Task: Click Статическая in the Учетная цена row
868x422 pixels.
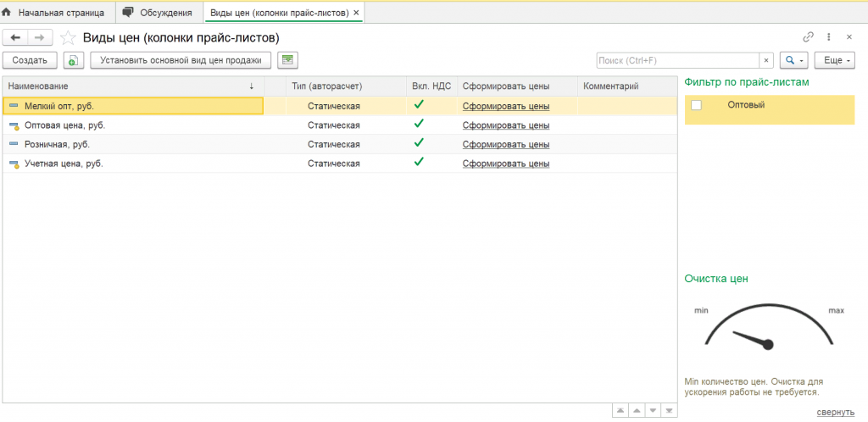Action: pos(334,164)
